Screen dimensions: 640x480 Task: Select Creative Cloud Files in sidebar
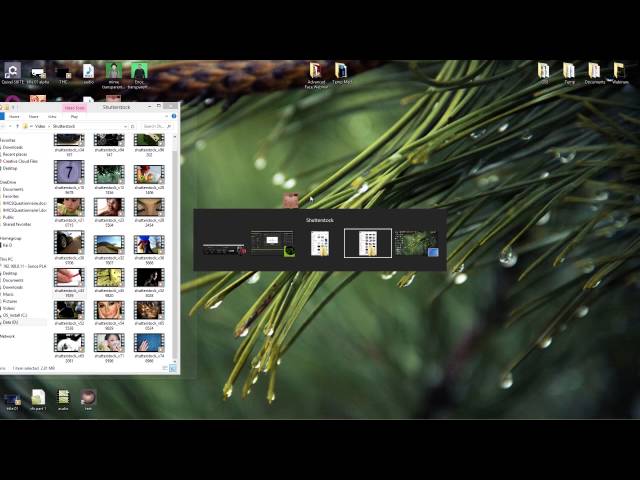click(19, 161)
